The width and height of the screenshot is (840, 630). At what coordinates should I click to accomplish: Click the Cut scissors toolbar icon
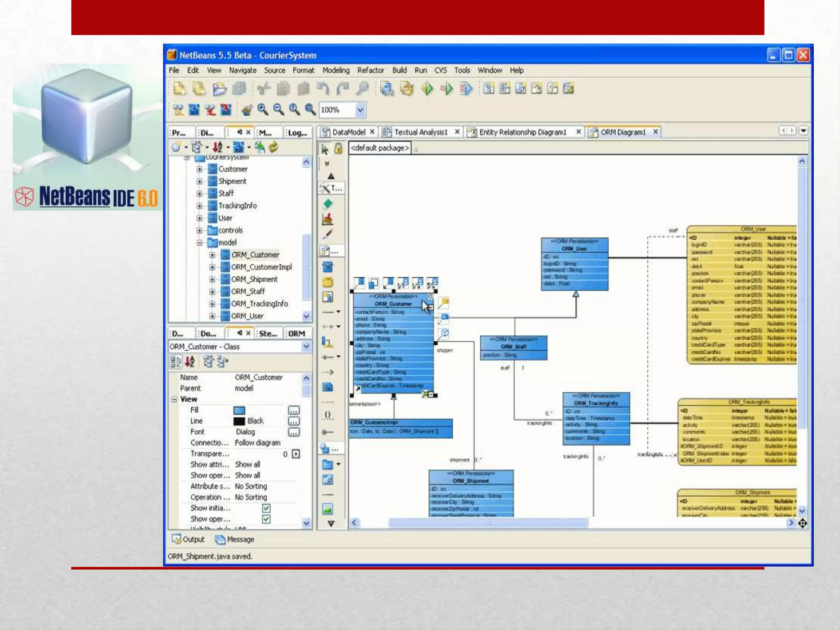click(263, 89)
